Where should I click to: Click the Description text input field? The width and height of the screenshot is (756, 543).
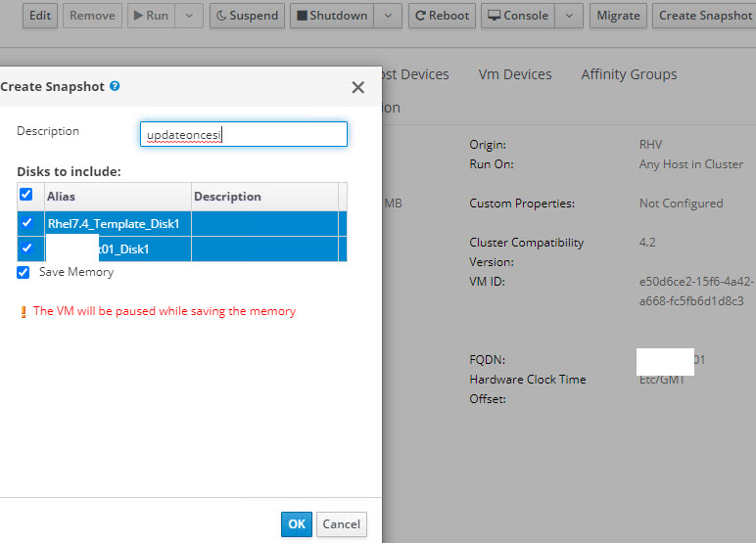coord(243,134)
